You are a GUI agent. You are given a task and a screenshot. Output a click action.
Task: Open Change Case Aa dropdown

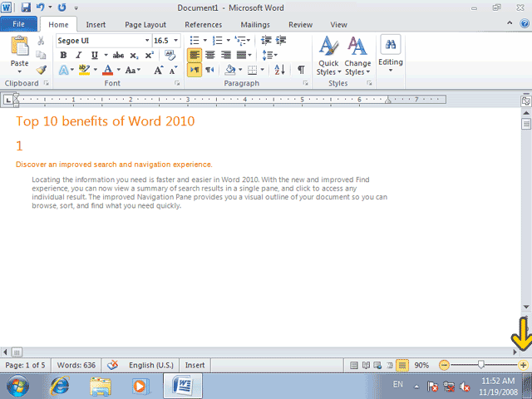click(133, 70)
